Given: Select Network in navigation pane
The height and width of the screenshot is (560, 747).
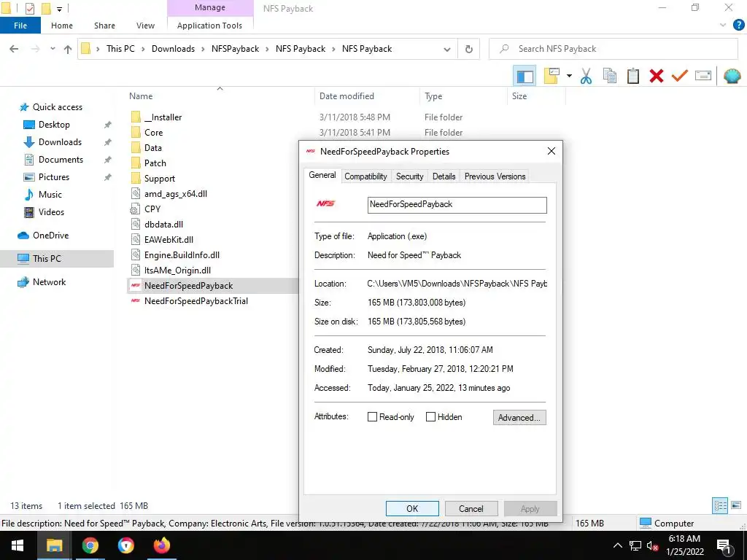Looking at the screenshot, I should pos(49,282).
